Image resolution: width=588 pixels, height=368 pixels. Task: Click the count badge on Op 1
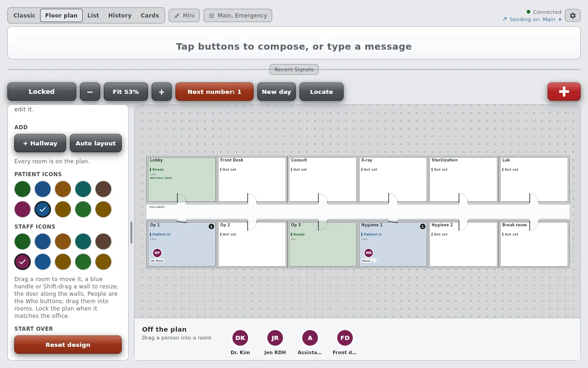click(211, 226)
